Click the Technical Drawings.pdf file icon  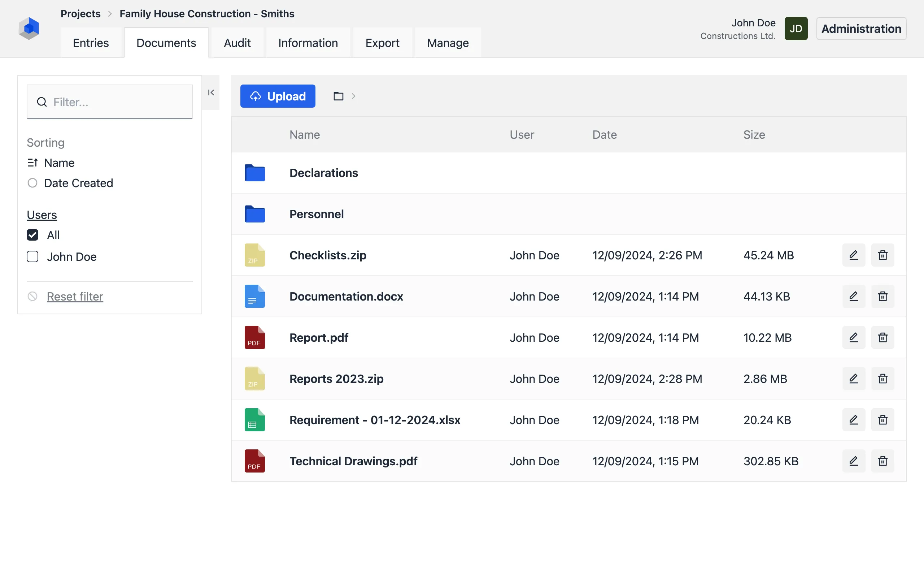[x=255, y=461]
